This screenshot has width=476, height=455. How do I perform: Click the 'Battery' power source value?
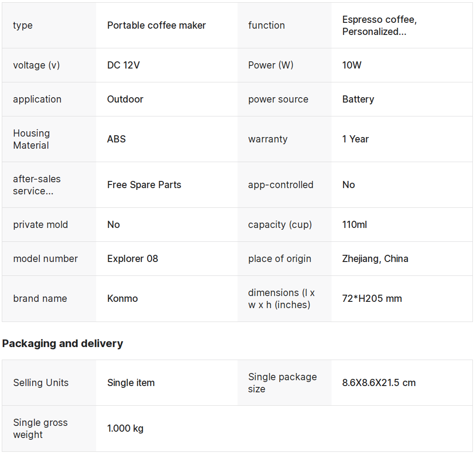(358, 99)
